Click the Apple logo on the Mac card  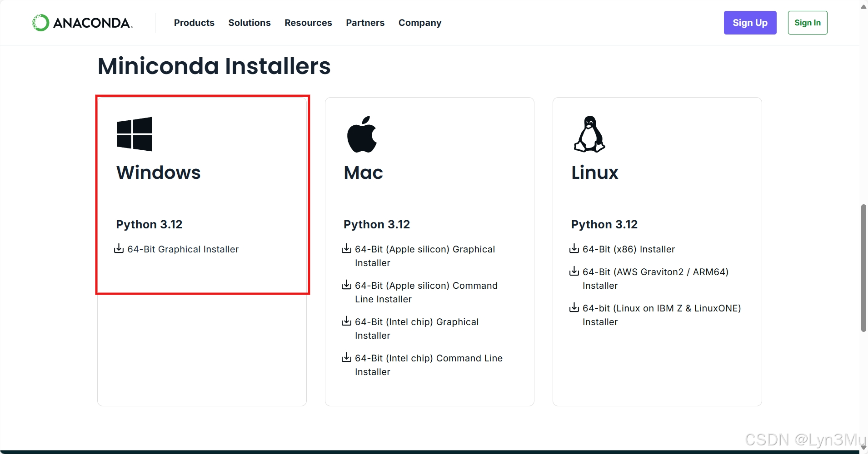[x=362, y=133]
